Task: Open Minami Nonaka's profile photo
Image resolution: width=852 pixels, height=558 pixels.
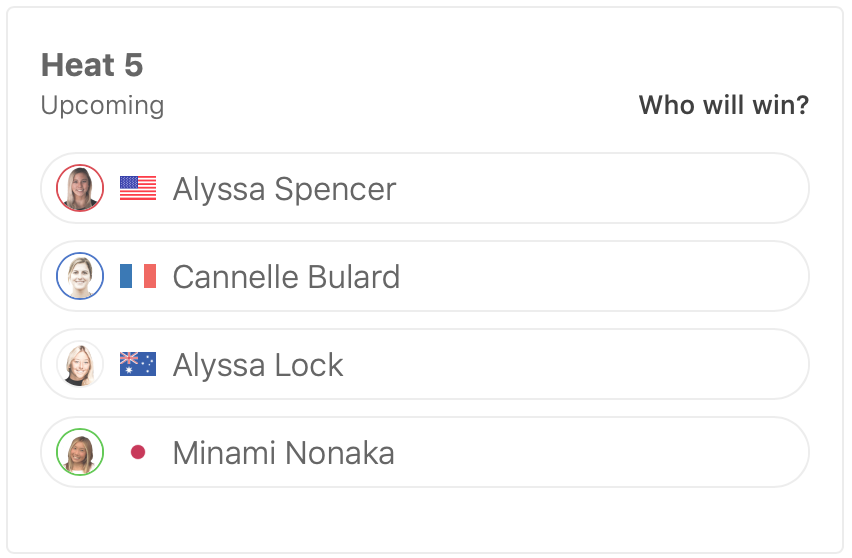Action: (80, 452)
